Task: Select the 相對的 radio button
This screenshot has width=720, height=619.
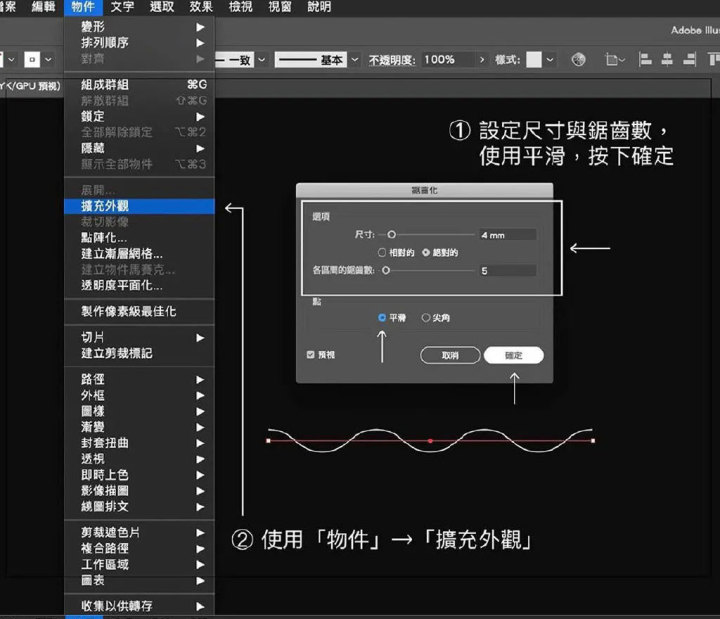Action: click(x=382, y=253)
